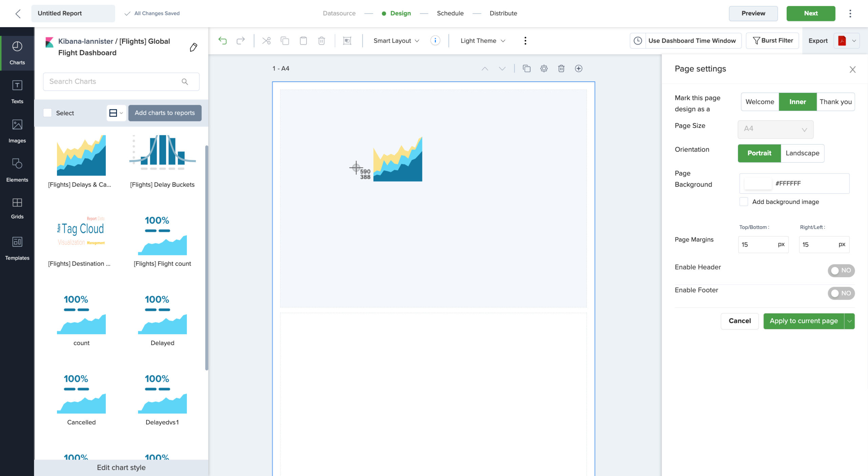This screenshot has width=868, height=476.
Task: Open the Page Size A4 dropdown
Action: click(x=775, y=130)
